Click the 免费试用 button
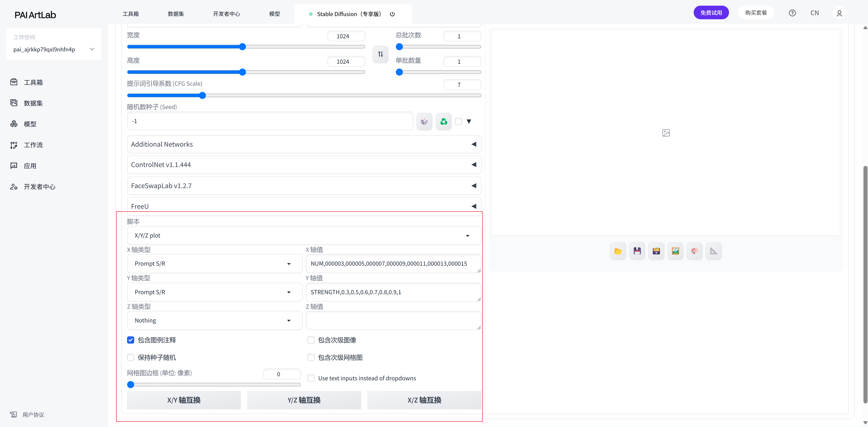Screen dimensions: 868x427 (711, 13)
